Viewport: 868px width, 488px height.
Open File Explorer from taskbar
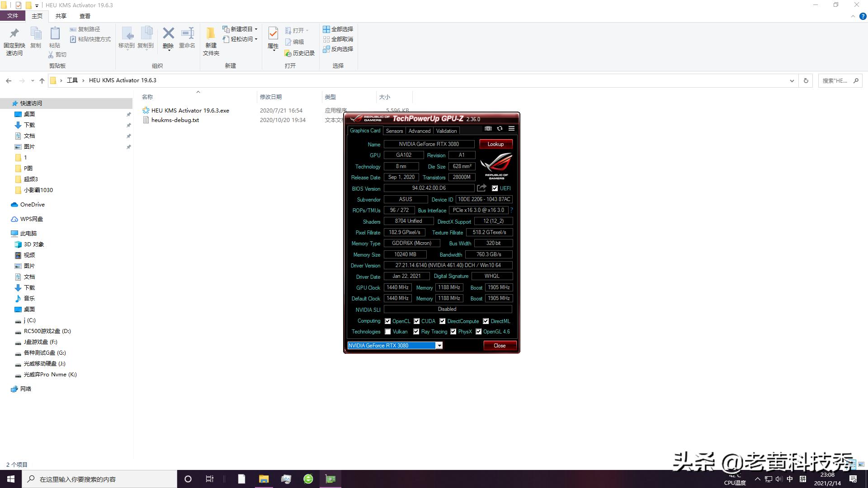[264, 479]
